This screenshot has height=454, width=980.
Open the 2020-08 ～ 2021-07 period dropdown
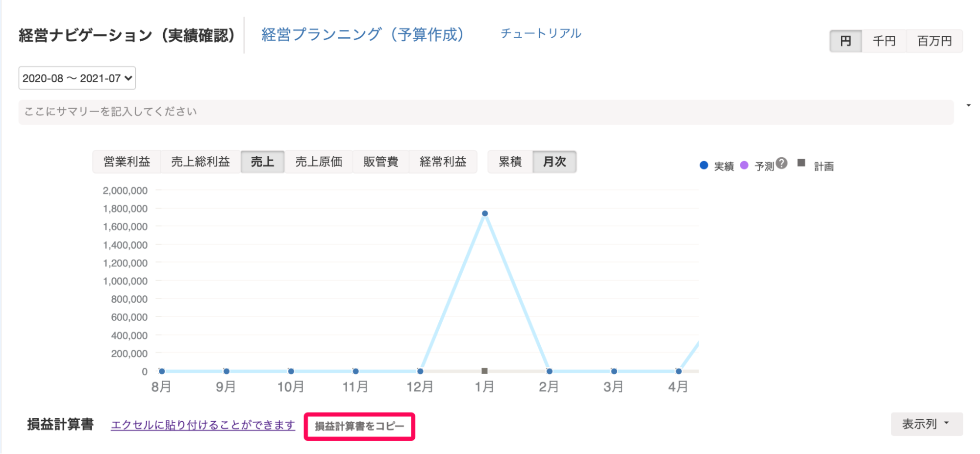77,78
